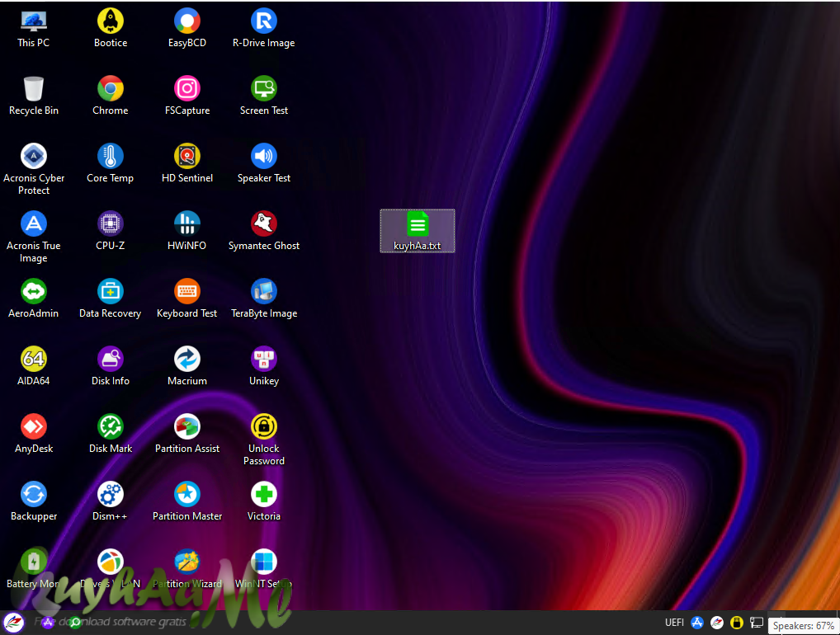This screenshot has width=840, height=635.
Task: Open AIDA64 diagnostics
Action: tap(33, 367)
